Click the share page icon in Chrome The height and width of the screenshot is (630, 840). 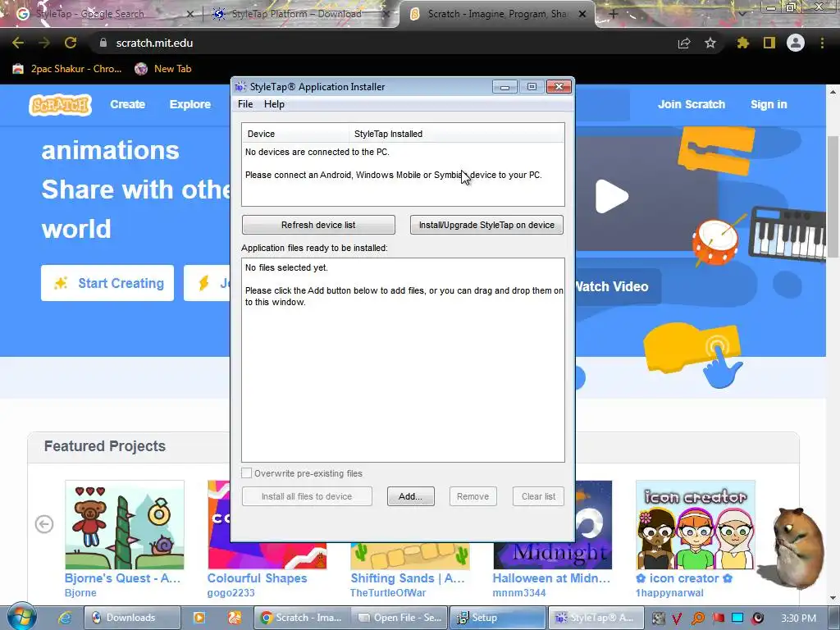[684, 43]
